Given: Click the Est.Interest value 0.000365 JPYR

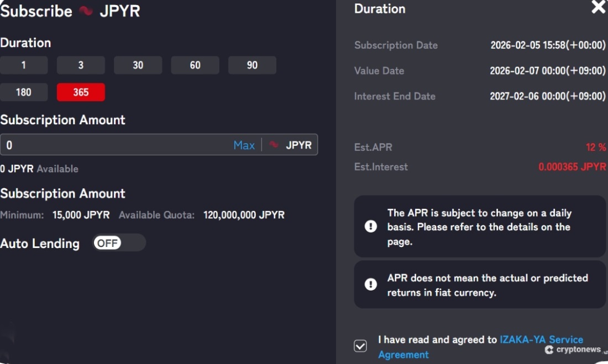Looking at the screenshot, I should (572, 167).
